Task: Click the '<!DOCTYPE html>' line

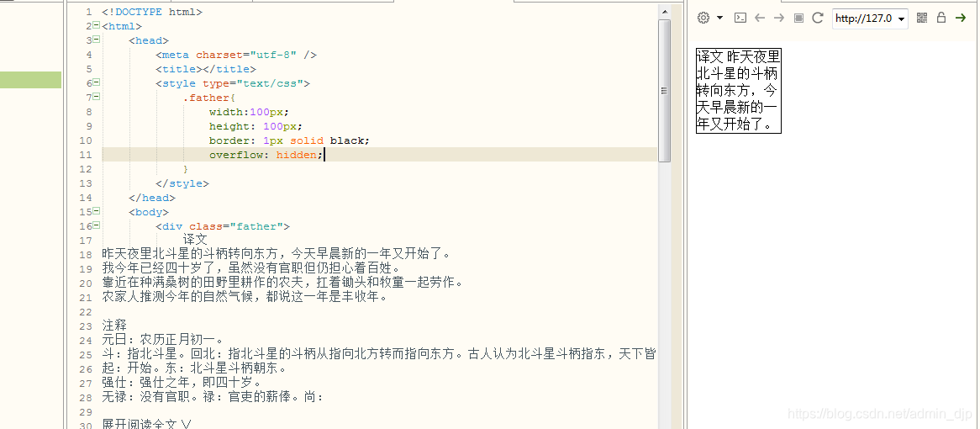Action: 152,12
